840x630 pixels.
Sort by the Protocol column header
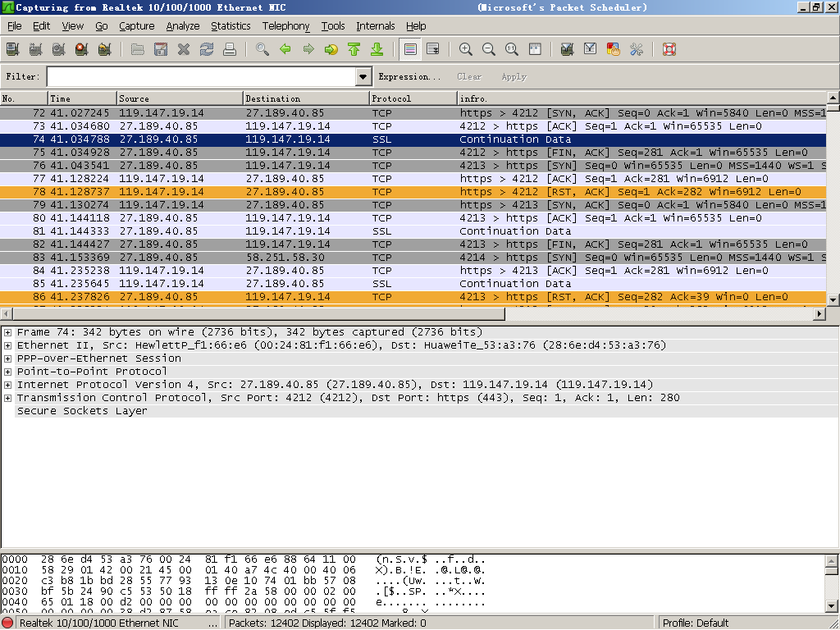pos(413,98)
